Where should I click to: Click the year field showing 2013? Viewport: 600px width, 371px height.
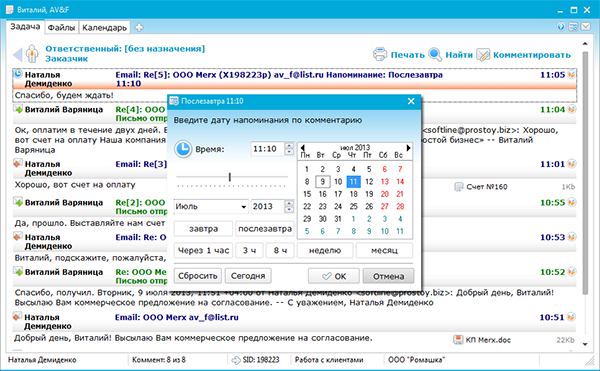coord(268,207)
